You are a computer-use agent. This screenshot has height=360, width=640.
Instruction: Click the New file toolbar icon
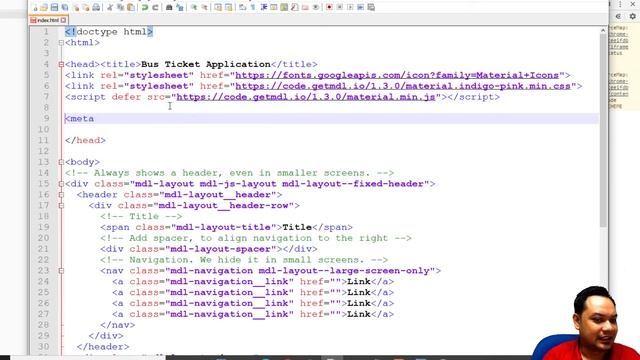35,7
